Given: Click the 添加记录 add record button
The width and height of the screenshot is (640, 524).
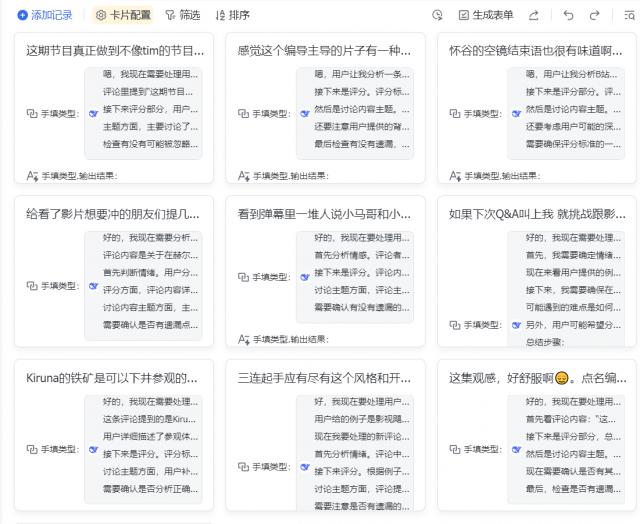Looking at the screenshot, I should coord(45,15).
